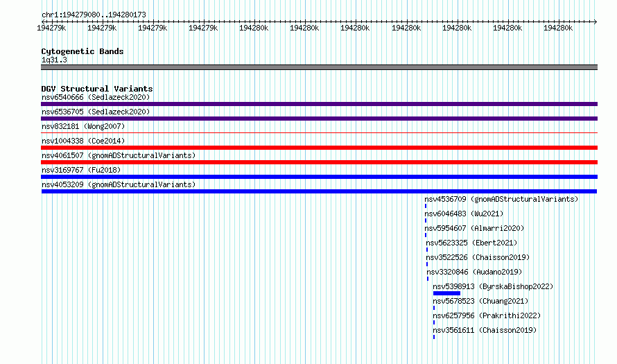Viewport: 617px width, 364px height.
Task: Click nsv4061507 (gnomADStructuralVariants) label
Action: (119, 155)
